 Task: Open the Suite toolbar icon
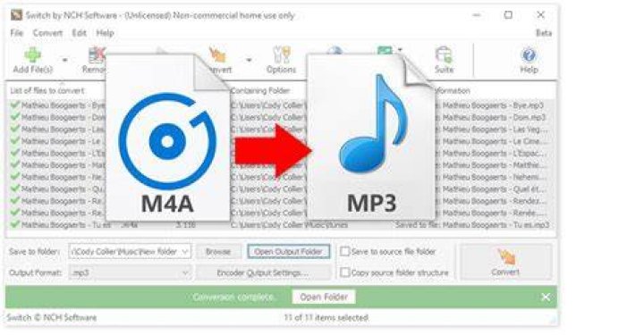coord(444,55)
